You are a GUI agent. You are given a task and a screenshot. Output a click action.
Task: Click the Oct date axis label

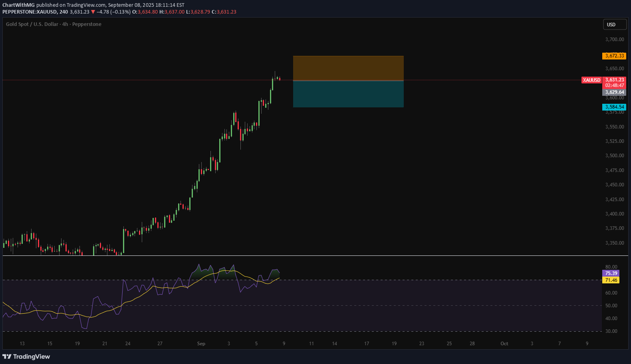tap(504, 344)
